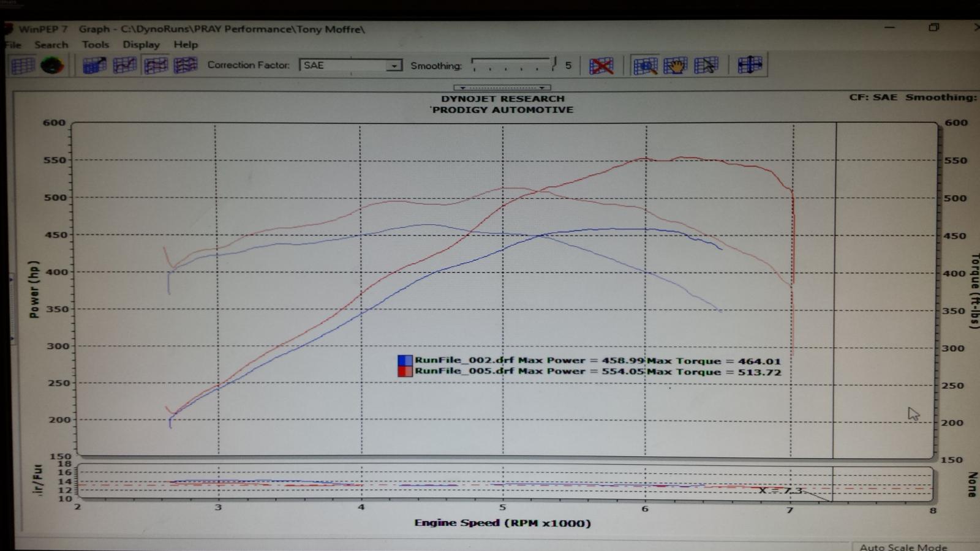Click the Power (hp) axis label
The width and height of the screenshot is (980, 551).
pyautogui.click(x=34, y=289)
